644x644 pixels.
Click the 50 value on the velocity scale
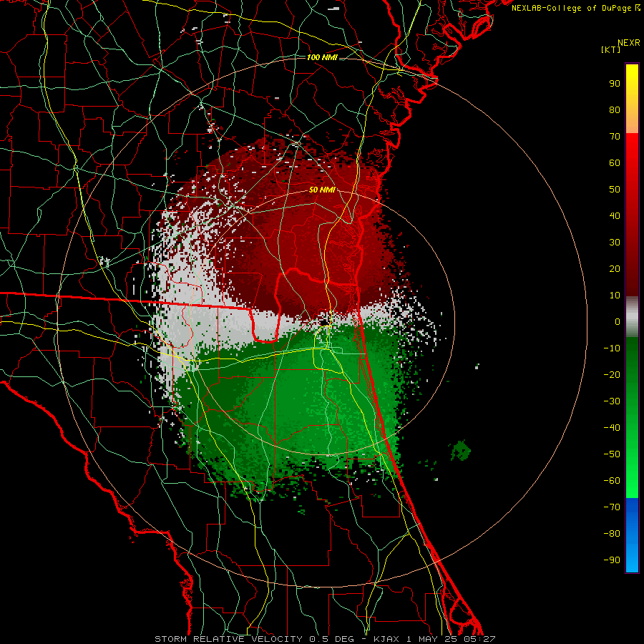615,190
